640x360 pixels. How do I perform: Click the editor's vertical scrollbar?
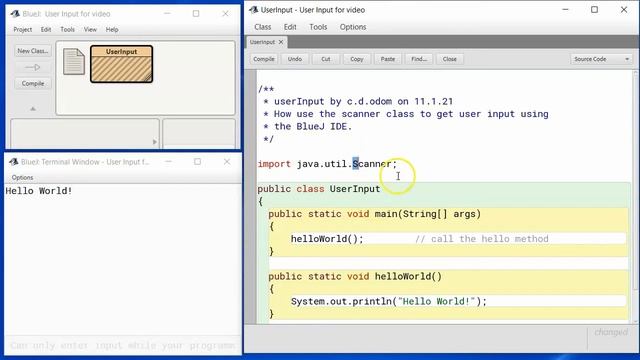click(636, 196)
